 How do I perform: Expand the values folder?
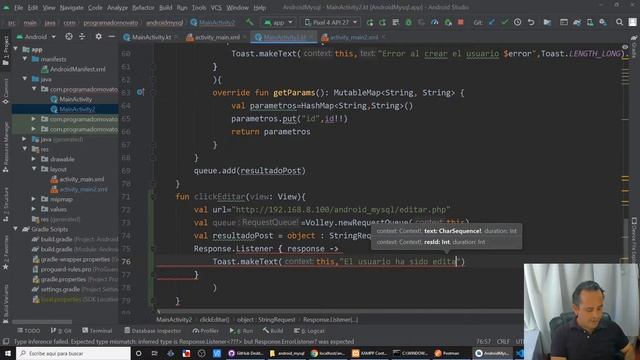pos(34,209)
